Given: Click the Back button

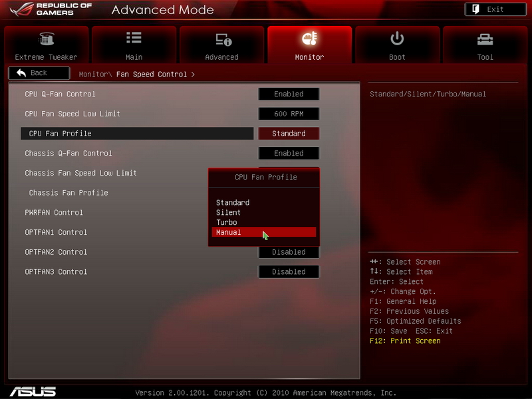Looking at the screenshot, I should [39, 73].
